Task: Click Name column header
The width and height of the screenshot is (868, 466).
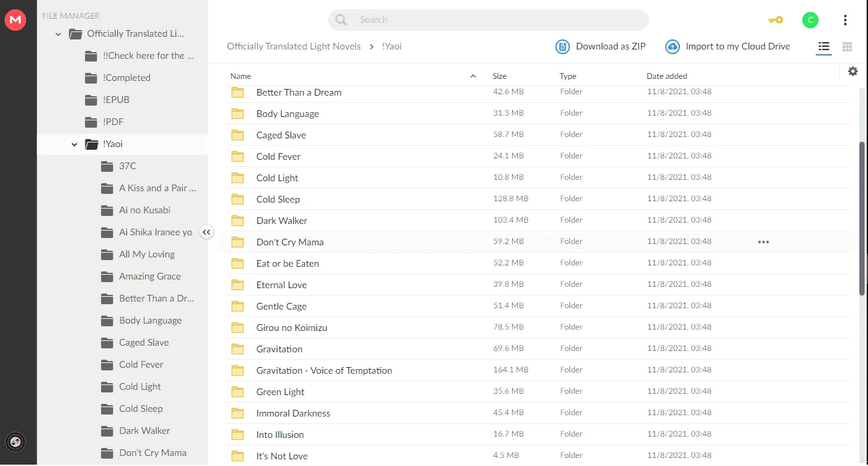Action: click(x=240, y=76)
